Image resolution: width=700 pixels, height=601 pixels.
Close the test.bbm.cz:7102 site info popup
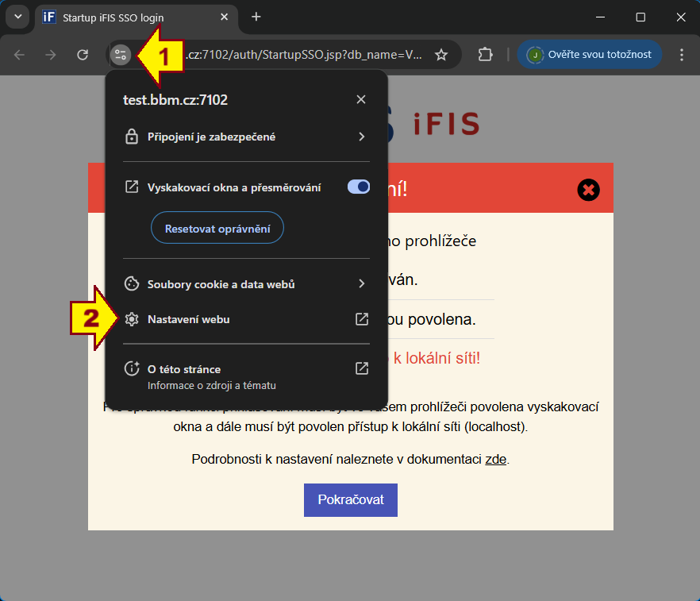point(361,99)
